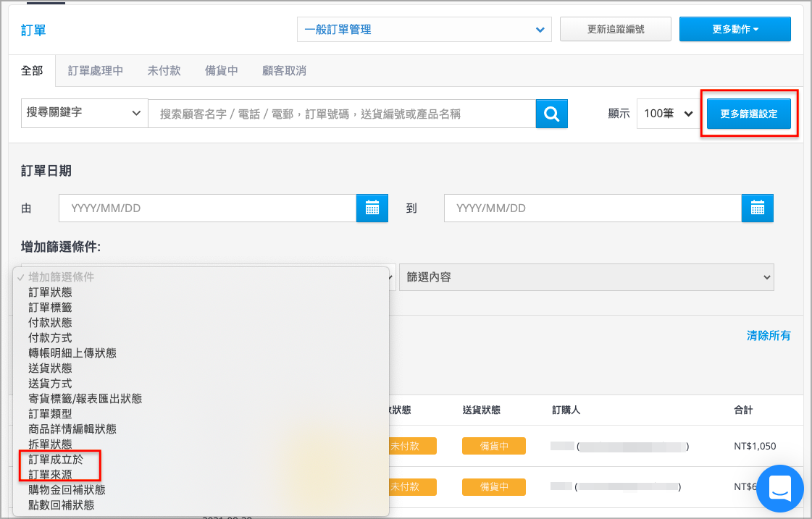Switch to the 全部 tab
The height and width of the screenshot is (519, 812).
click(32, 71)
